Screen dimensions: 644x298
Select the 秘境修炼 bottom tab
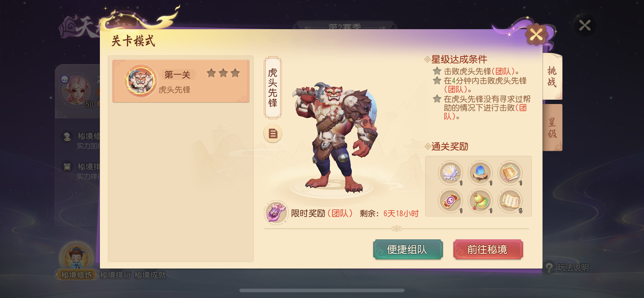click(x=77, y=275)
